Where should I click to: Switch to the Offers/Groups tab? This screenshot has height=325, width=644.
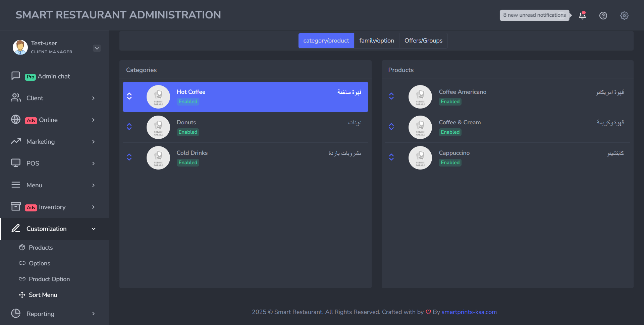click(423, 41)
